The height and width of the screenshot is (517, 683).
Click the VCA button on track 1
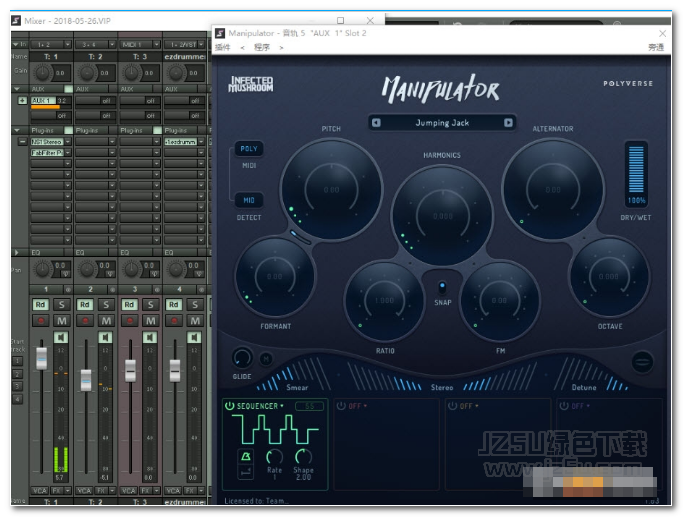(x=40, y=490)
